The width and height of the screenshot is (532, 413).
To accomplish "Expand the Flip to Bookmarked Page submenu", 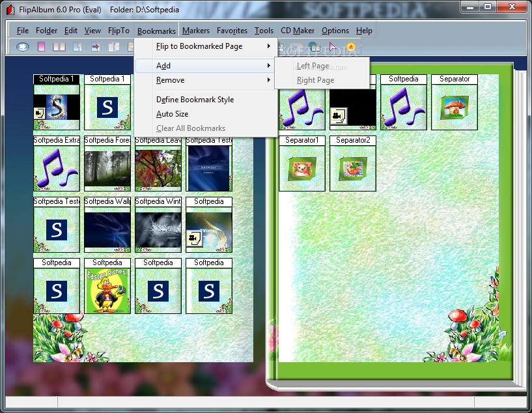I will [206, 46].
